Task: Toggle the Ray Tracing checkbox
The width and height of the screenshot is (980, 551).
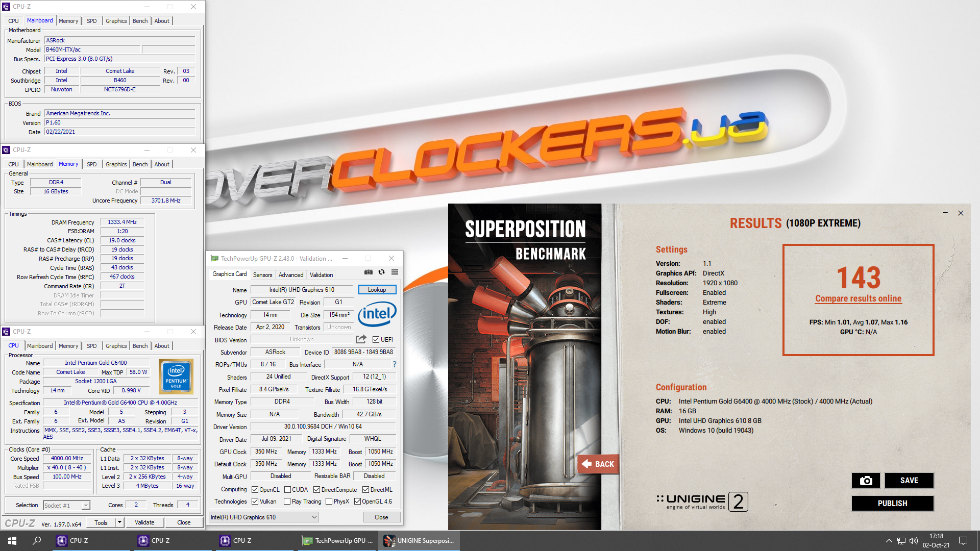Action: [287, 502]
